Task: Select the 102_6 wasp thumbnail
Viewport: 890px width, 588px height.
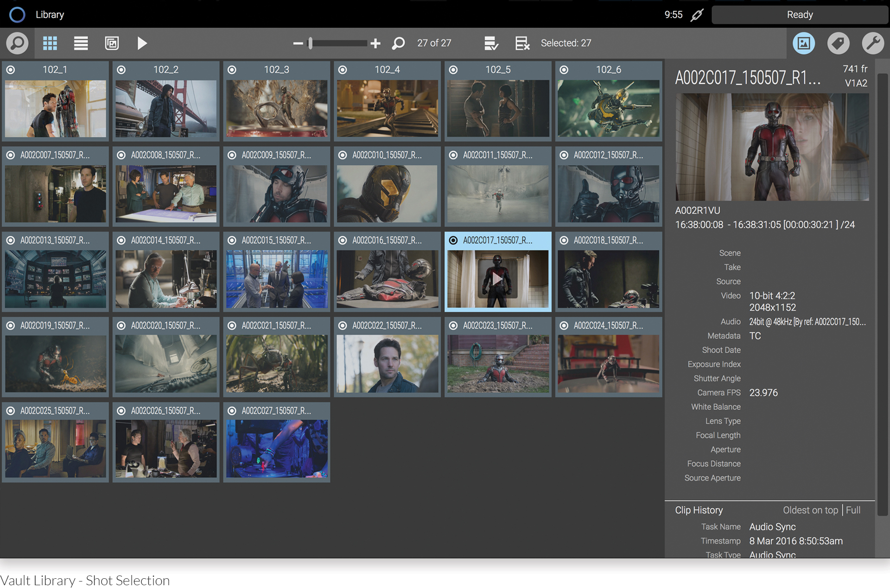Action: [609, 108]
